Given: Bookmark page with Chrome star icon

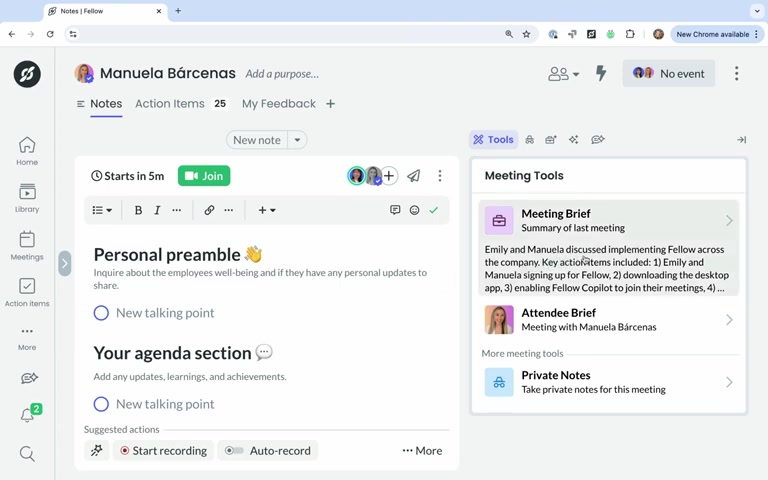Looking at the screenshot, I should (x=527, y=34).
